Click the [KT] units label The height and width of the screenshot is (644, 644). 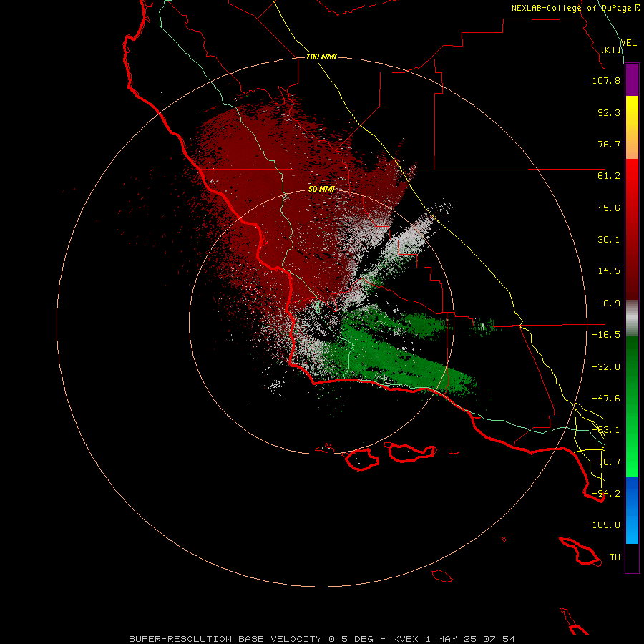click(611, 49)
